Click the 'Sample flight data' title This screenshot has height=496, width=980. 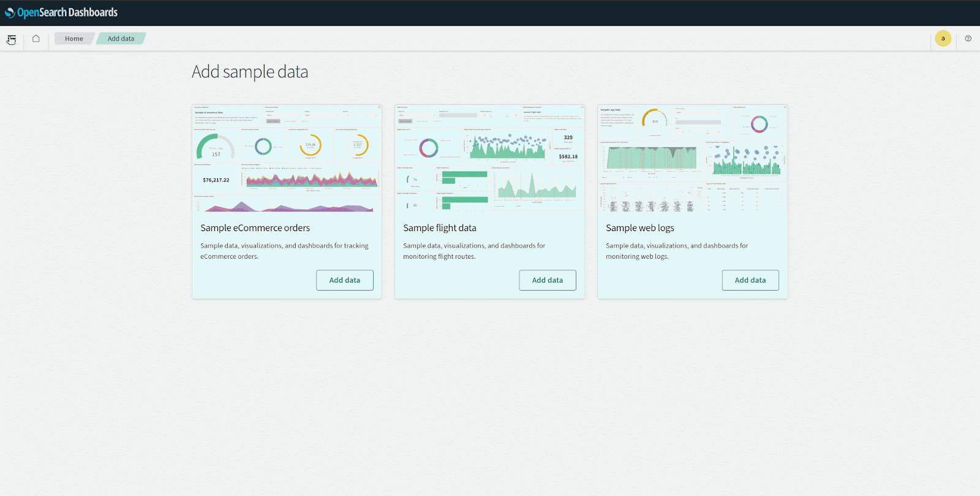point(440,228)
